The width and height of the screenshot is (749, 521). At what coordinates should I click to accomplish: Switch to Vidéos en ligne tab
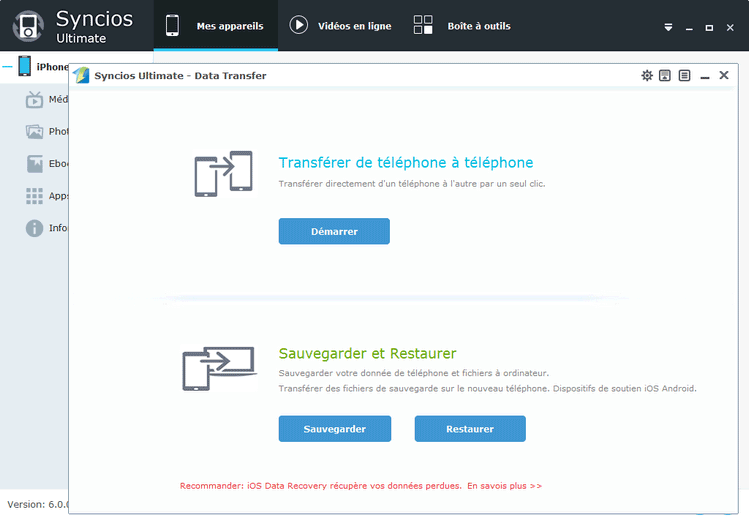(340, 26)
